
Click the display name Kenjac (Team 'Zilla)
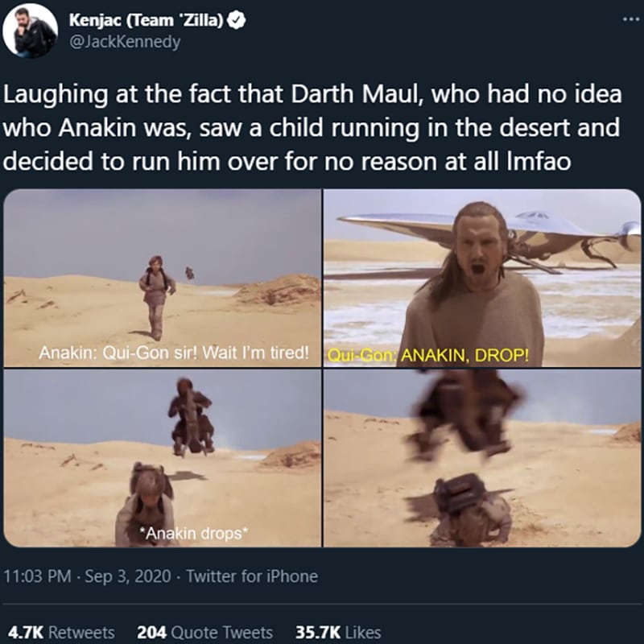147,19
